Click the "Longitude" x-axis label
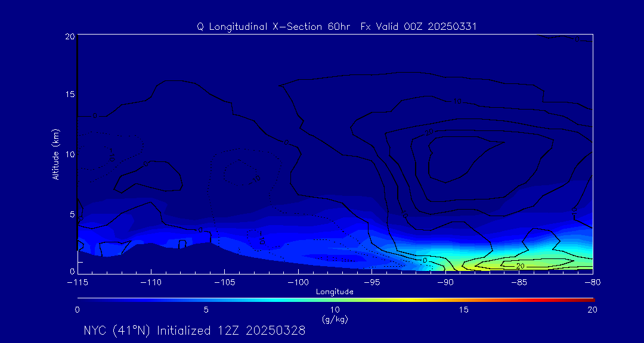 335,292
